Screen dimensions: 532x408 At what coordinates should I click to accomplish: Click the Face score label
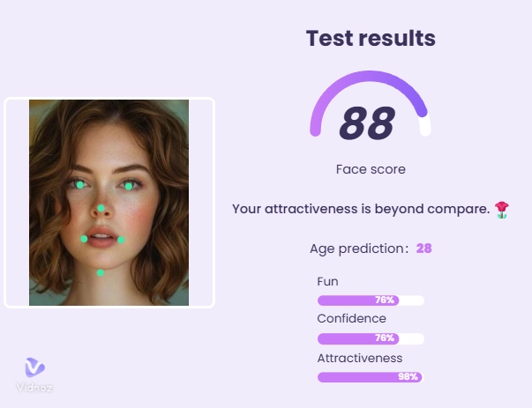[371, 169]
